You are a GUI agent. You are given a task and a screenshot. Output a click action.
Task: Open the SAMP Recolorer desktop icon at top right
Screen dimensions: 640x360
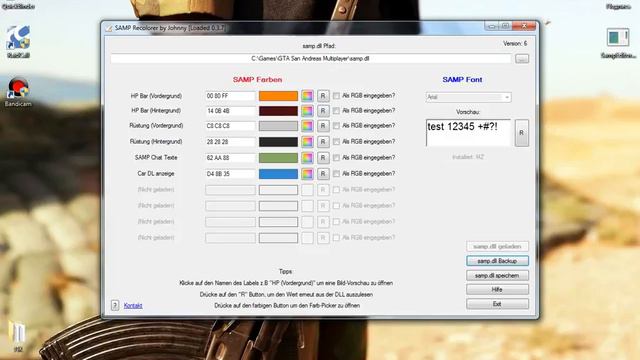[x=618, y=42]
